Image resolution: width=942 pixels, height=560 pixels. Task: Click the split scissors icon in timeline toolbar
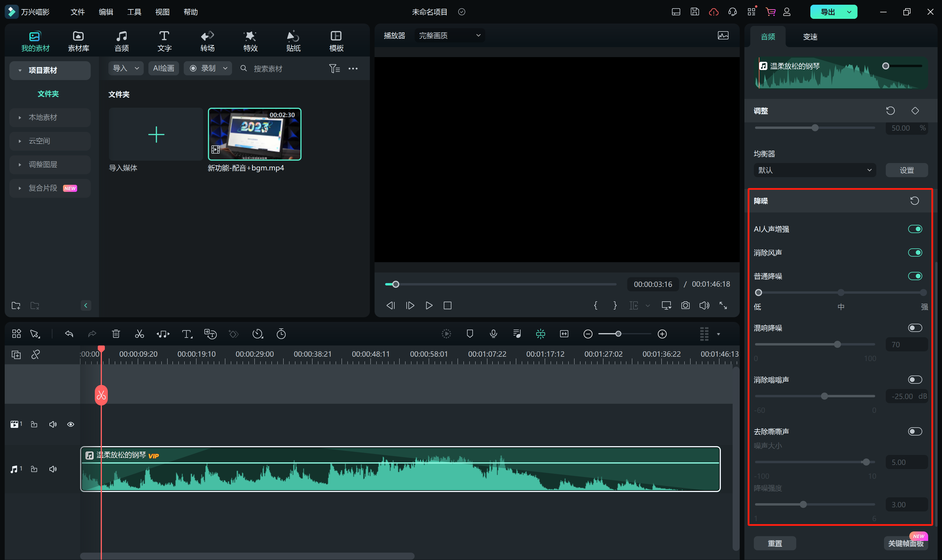coord(139,334)
